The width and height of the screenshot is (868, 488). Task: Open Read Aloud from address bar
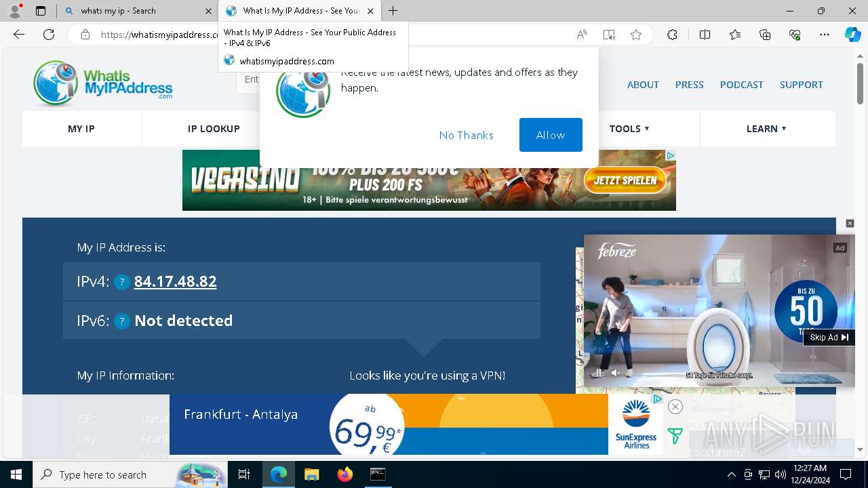582,35
